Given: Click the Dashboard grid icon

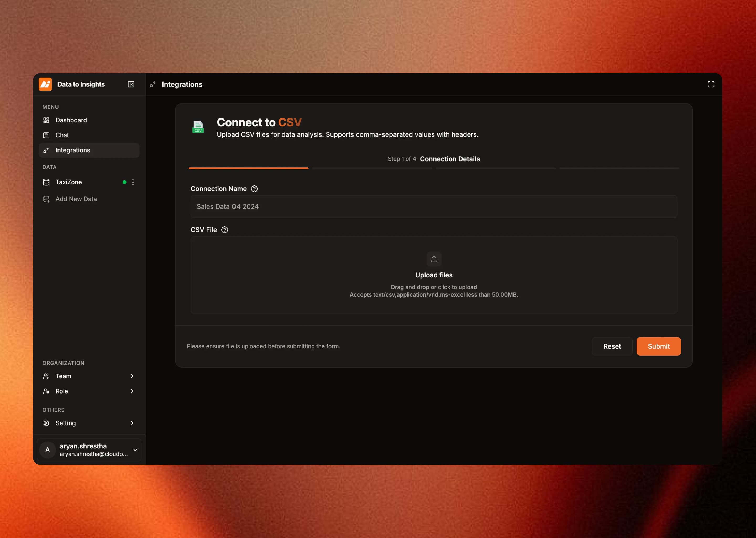Looking at the screenshot, I should [46, 120].
